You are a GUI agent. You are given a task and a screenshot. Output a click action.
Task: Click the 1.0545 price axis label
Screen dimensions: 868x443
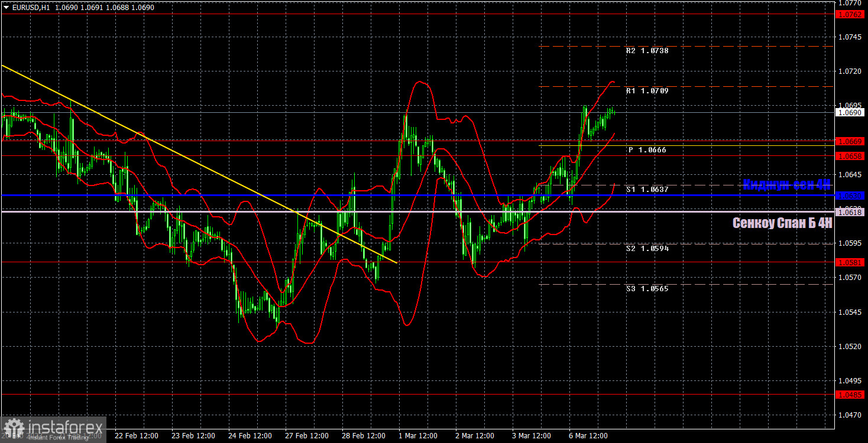click(850, 312)
